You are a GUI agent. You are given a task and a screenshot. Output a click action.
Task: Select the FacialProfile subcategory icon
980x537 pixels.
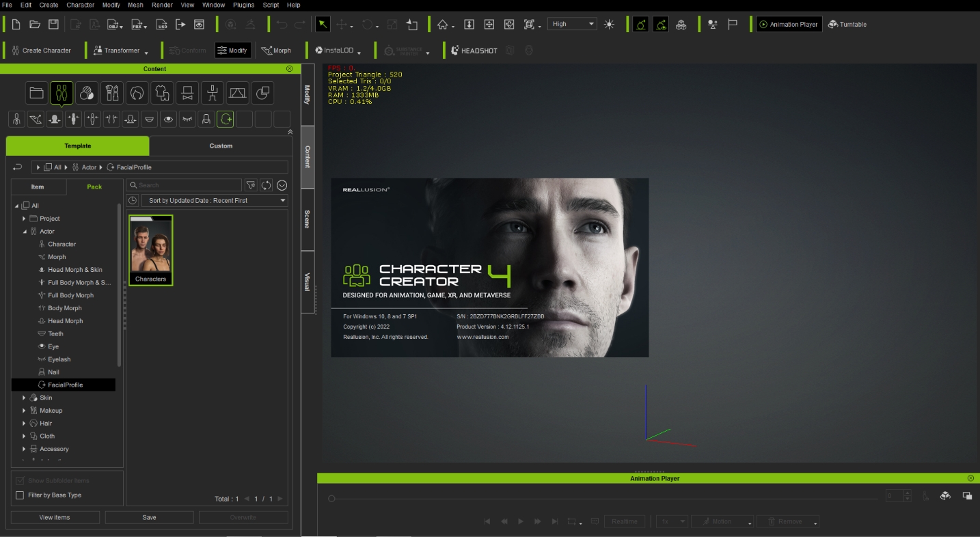point(225,120)
